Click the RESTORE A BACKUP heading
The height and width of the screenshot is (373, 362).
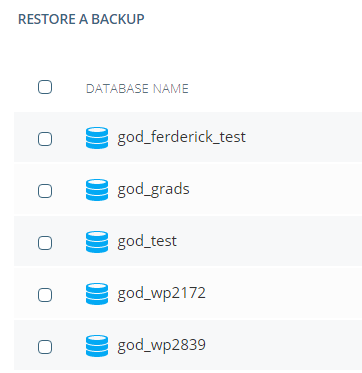[x=81, y=19]
